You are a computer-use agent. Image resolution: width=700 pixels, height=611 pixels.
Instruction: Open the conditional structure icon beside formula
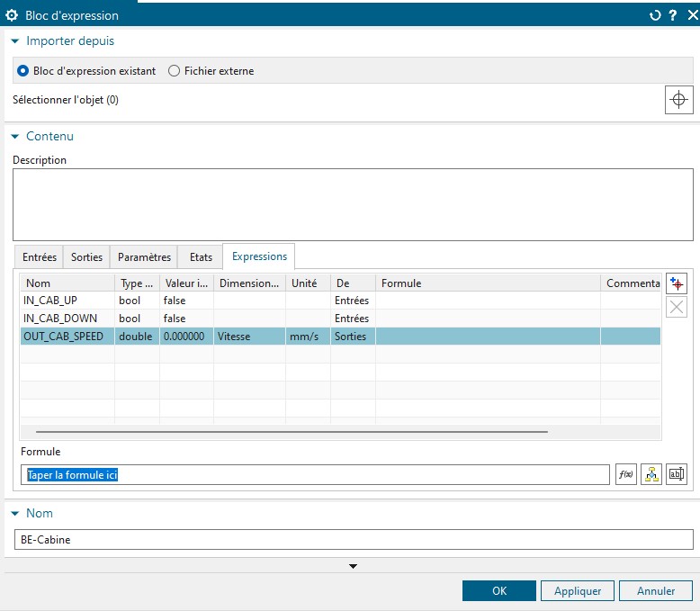651,474
